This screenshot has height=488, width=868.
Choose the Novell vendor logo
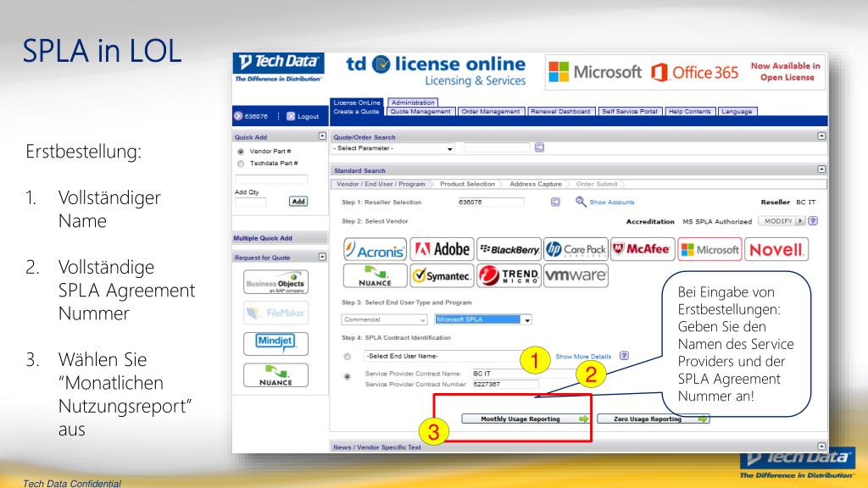point(776,250)
